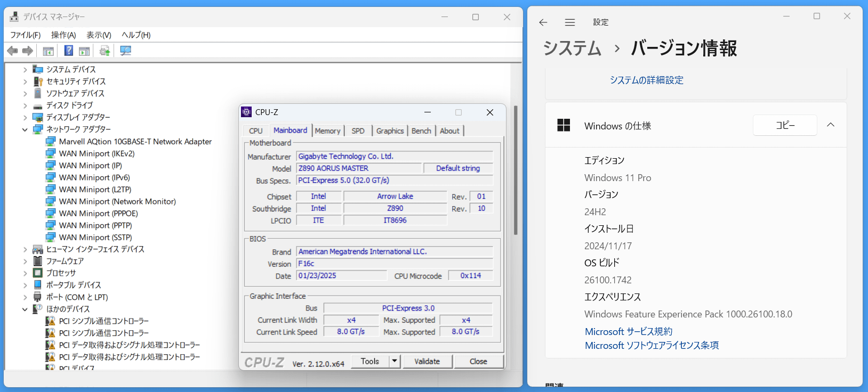Image resolution: width=868 pixels, height=392 pixels.
Task: Scan for hardware changes via monitor icon
Action: (125, 51)
